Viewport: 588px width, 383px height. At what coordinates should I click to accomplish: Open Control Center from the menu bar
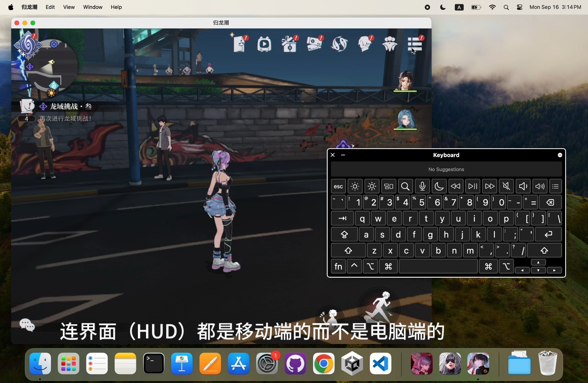[x=520, y=7]
